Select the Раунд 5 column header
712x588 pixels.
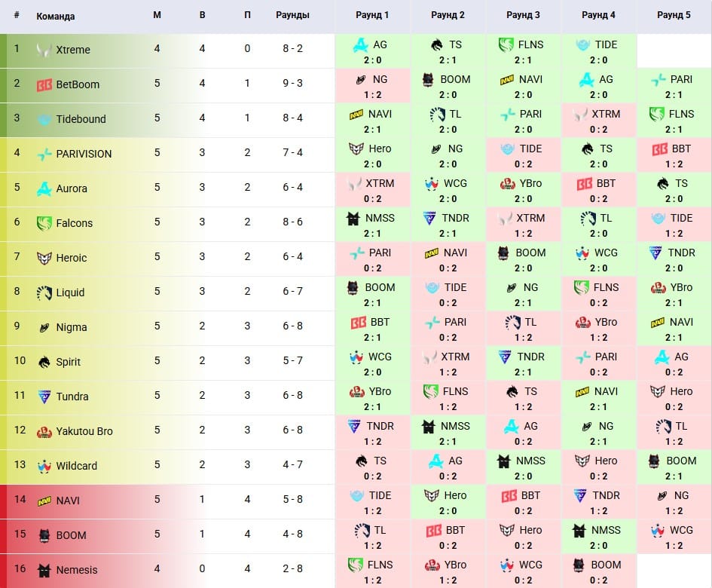(674, 15)
